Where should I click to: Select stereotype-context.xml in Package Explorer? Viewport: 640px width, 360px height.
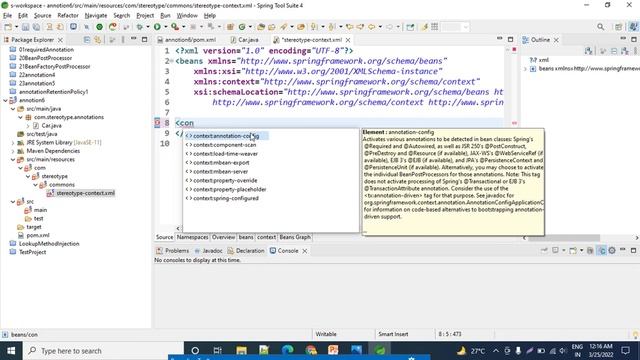pos(85,193)
